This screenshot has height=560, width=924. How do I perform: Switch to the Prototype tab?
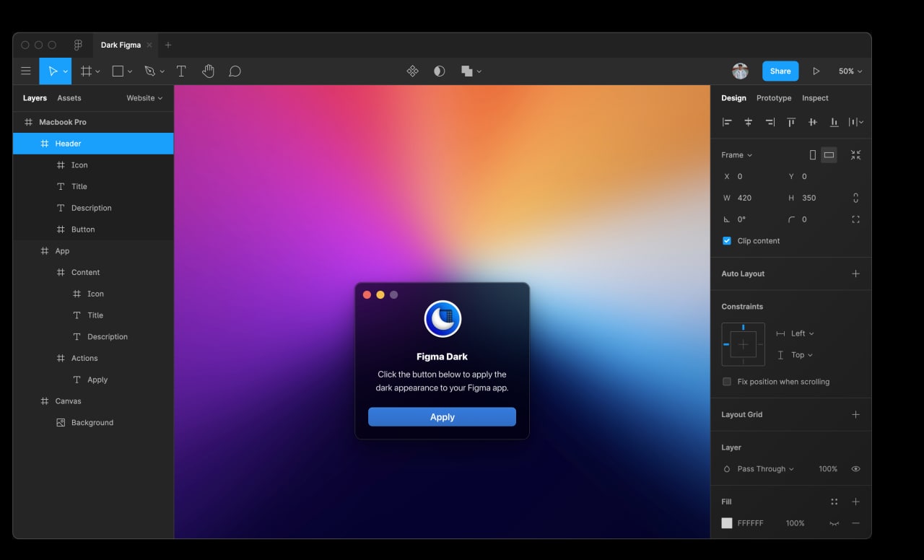coord(774,98)
